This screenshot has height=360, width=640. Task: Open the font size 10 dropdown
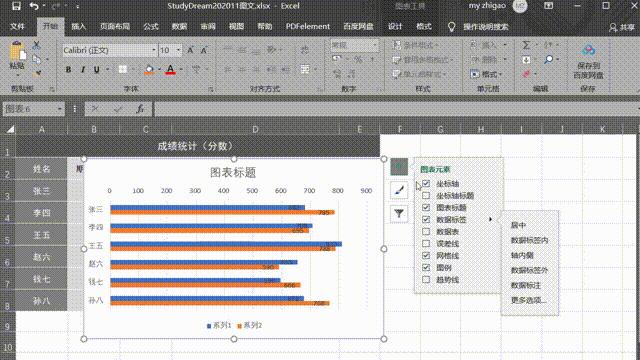(178, 50)
